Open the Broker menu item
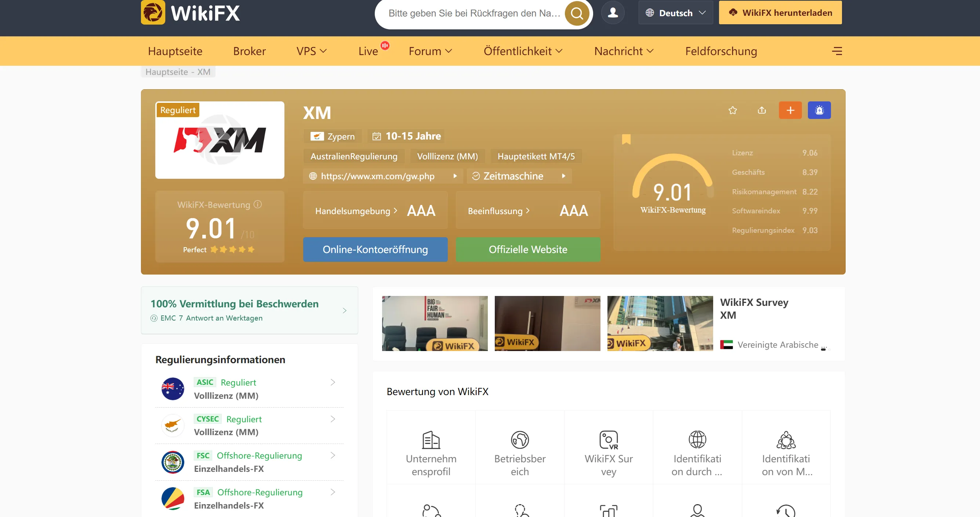The width and height of the screenshot is (980, 517). coord(249,51)
